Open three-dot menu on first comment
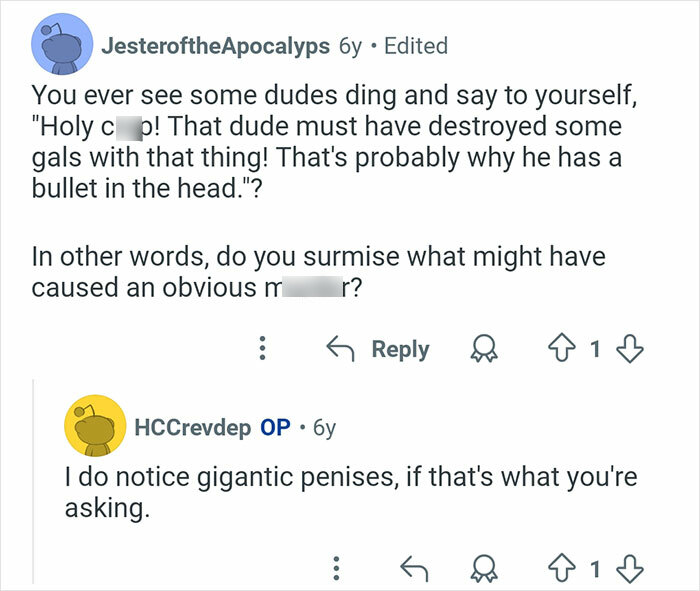 [x=263, y=349]
